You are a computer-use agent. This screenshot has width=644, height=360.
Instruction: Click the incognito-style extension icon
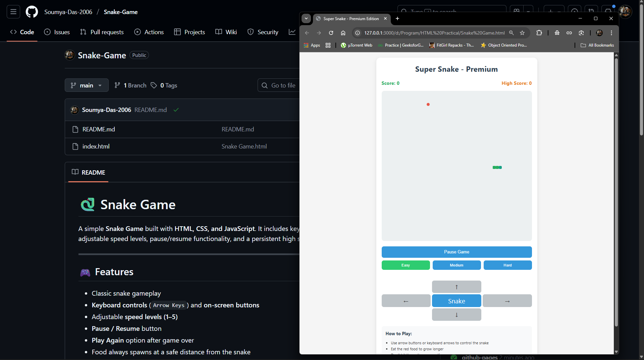[557, 33]
